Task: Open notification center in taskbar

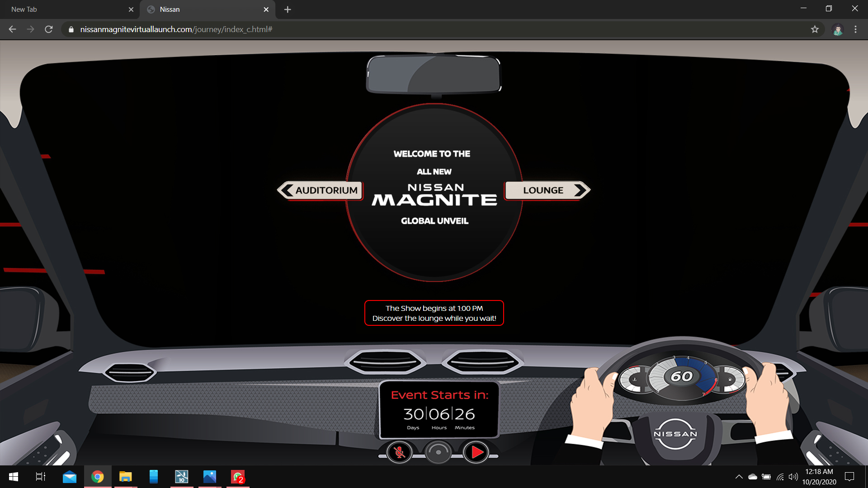Action: point(849,477)
